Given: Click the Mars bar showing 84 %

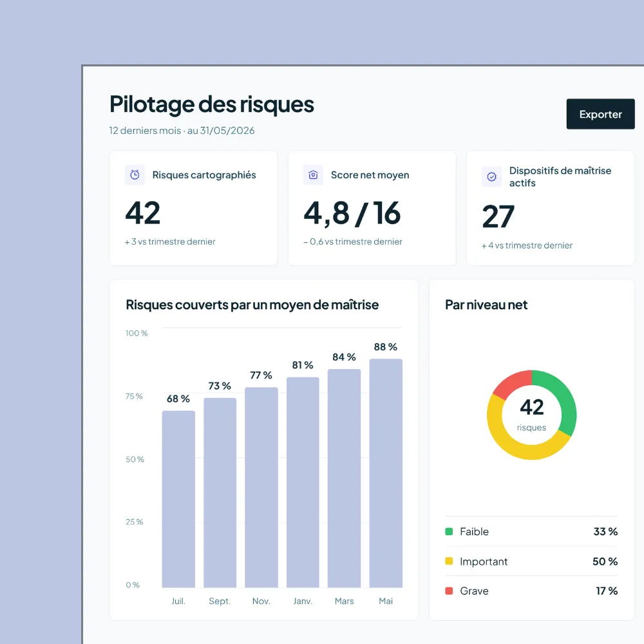Looking at the screenshot, I should [x=344, y=478].
